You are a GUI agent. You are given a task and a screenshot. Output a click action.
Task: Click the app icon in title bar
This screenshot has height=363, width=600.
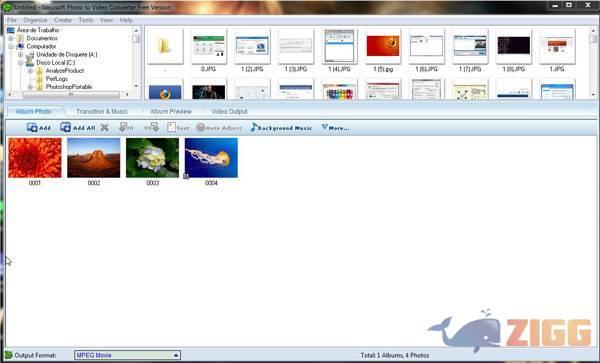tap(6, 7)
